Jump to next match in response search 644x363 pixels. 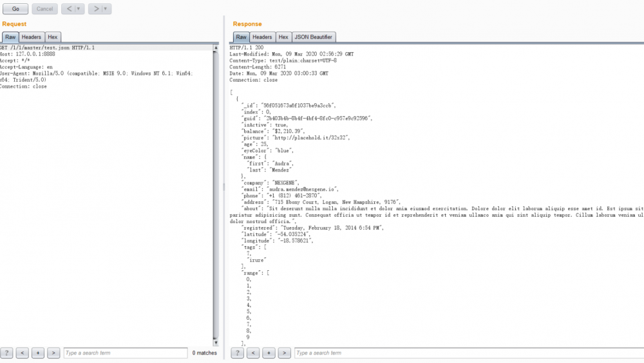(284, 353)
